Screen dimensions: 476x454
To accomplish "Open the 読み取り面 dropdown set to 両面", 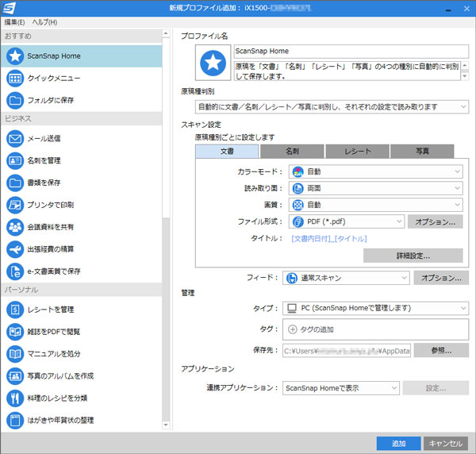I will coord(375,188).
